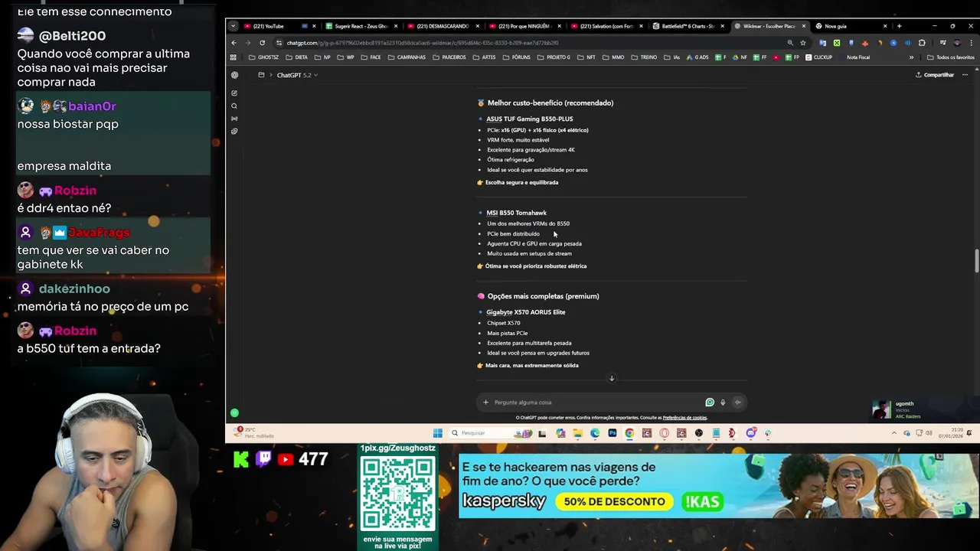
Task: Click the search chats icon in sidebar
Action: coord(234,106)
